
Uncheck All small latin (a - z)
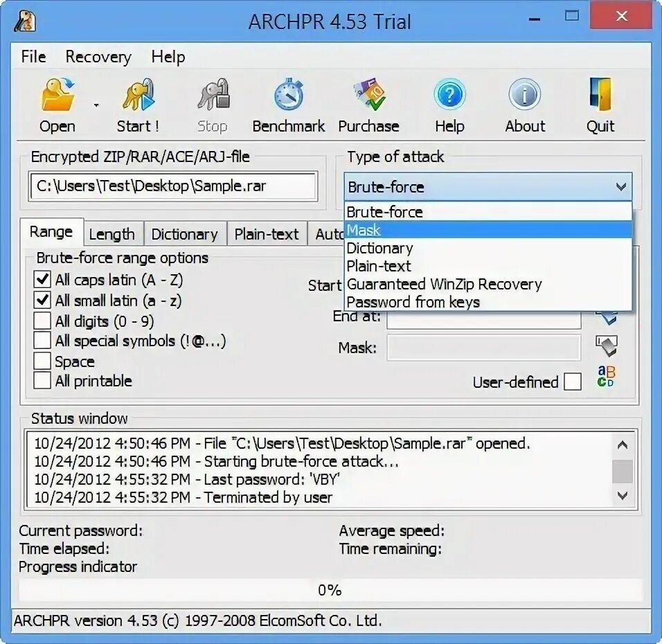tap(42, 301)
